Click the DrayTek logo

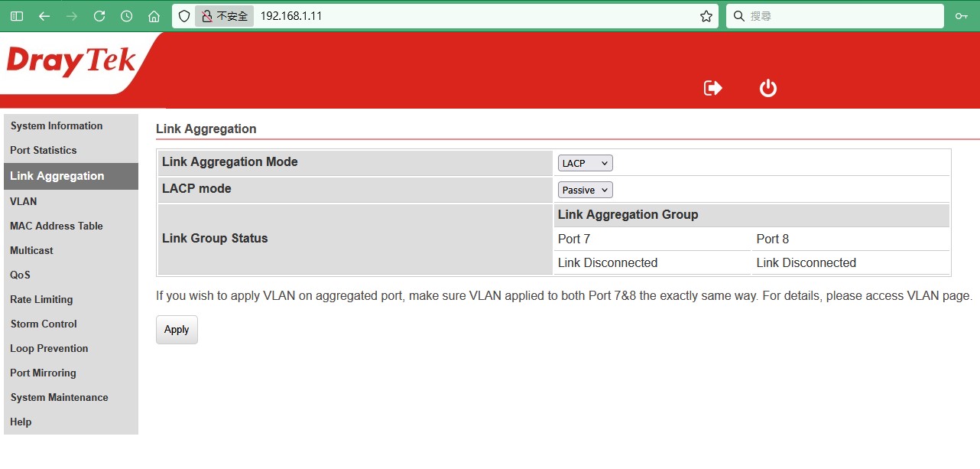(71, 63)
